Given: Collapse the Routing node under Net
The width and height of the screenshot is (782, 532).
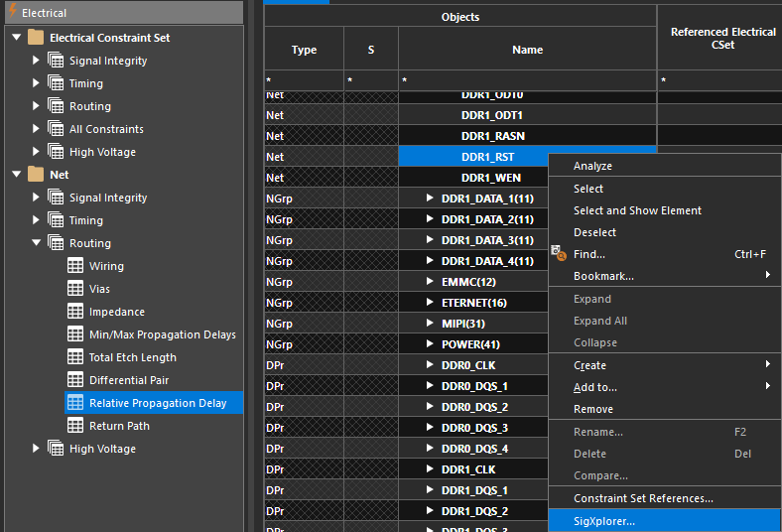Looking at the screenshot, I should coord(37,243).
